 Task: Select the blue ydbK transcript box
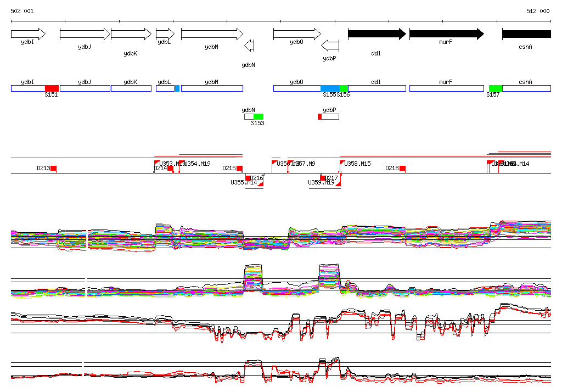pos(131,88)
